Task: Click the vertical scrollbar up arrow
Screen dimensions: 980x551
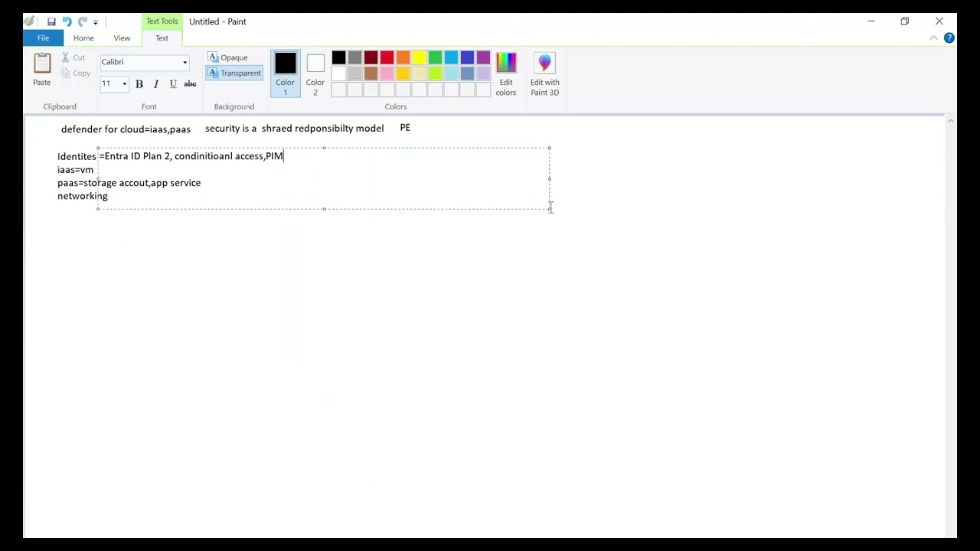Action: tap(951, 121)
